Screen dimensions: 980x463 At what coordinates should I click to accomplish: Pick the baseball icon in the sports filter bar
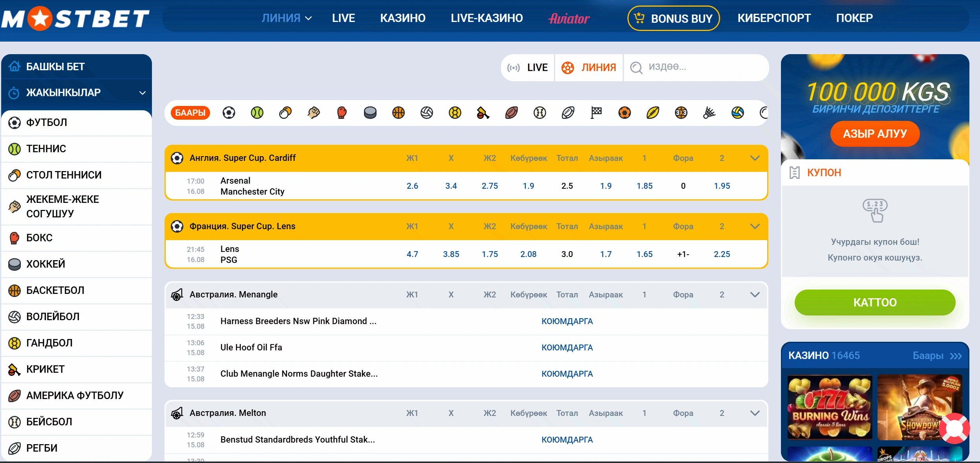coord(540,113)
